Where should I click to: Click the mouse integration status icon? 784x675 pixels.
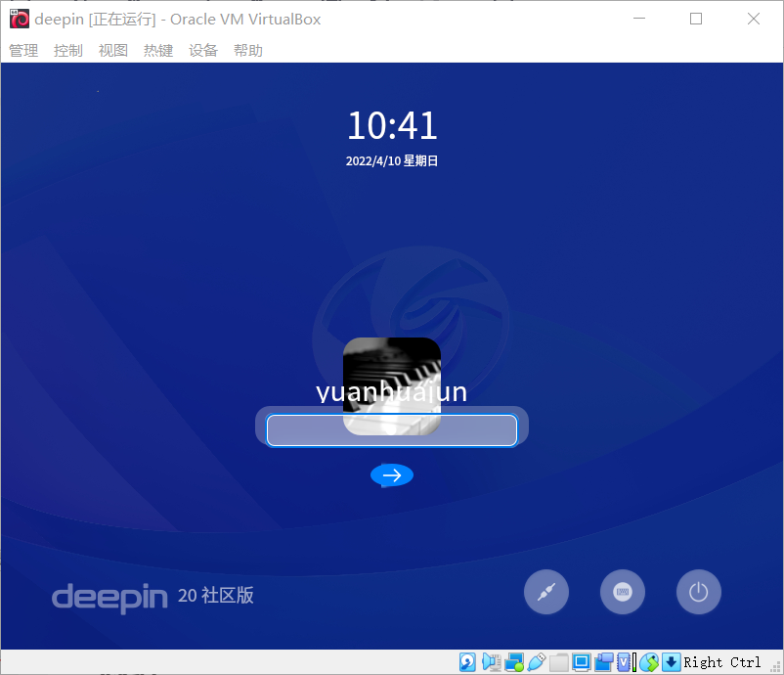point(649,662)
